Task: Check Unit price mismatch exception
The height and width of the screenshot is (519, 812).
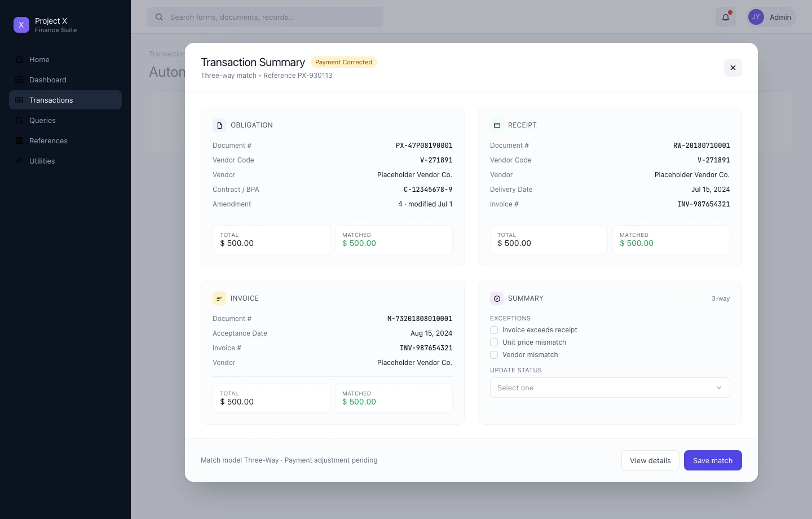Action: tap(494, 342)
